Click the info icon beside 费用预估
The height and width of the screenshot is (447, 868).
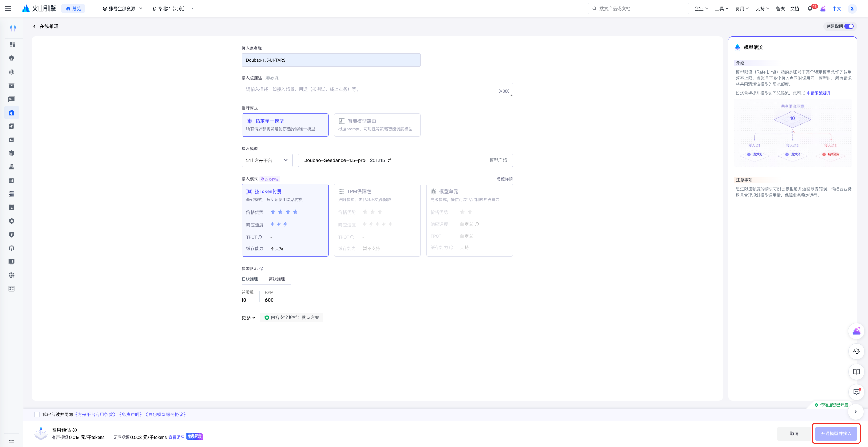click(75, 430)
